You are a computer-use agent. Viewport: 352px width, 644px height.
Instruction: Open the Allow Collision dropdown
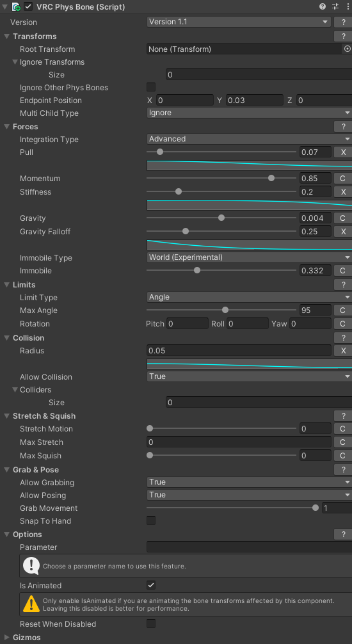250,376
